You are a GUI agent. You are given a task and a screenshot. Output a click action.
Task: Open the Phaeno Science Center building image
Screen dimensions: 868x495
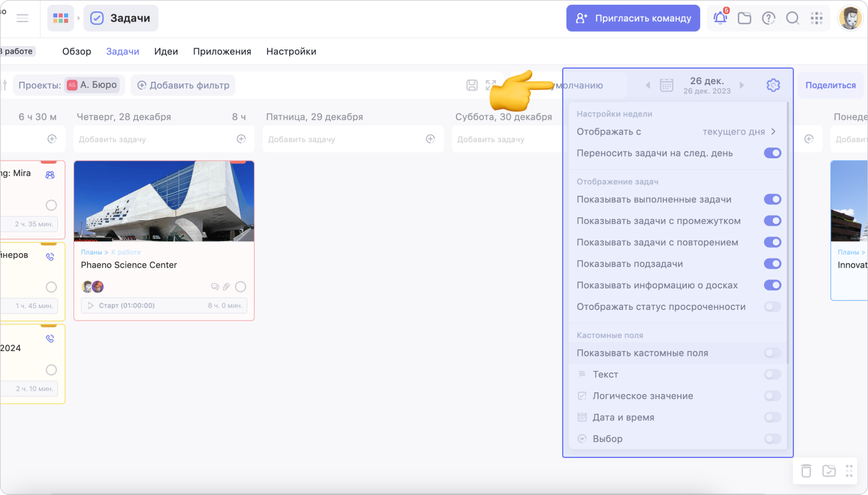click(164, 201)
